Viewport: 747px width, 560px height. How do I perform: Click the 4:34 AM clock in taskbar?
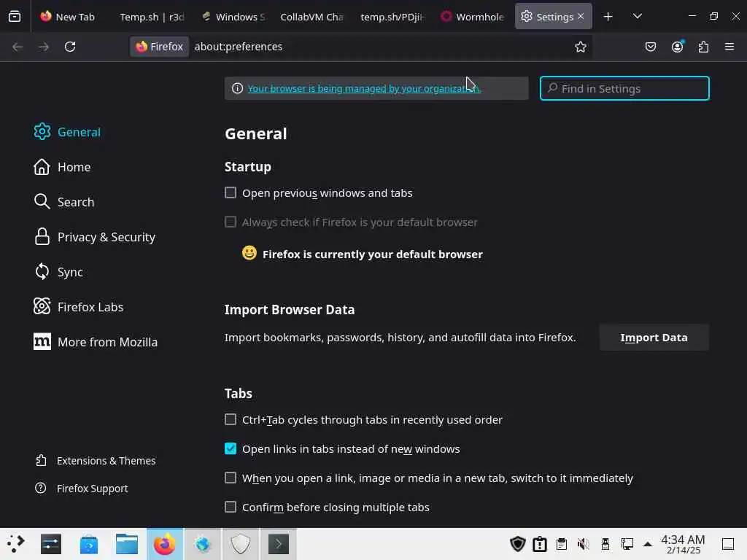(683, 544)
